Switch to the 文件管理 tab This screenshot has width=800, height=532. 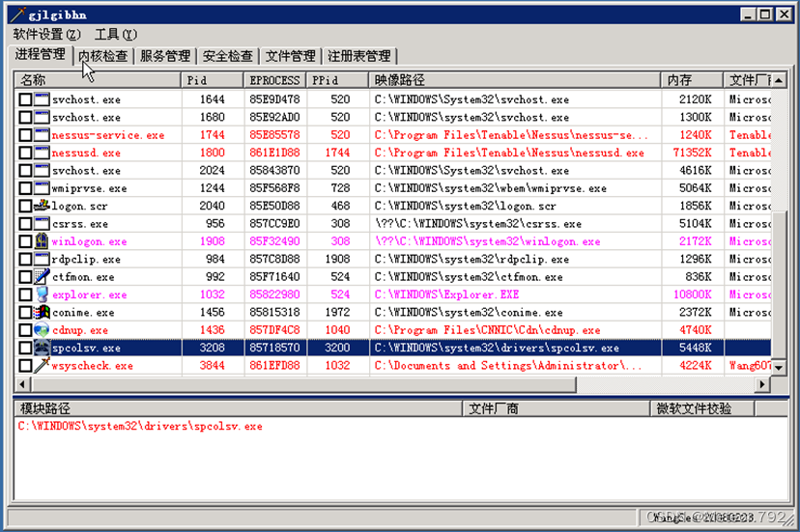(290, 56)
